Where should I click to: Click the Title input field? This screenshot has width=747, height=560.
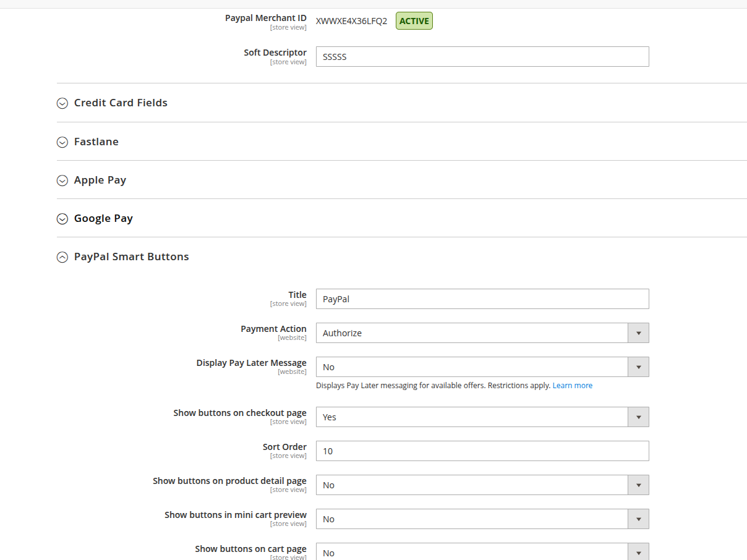tap(482, 299)
